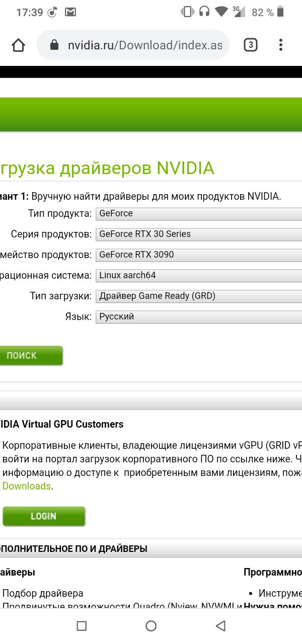Image resolution: width=302 pixels, height=644 pixels.
Task: Tap the 3G signal icon in status bar
Action: point(240,12)
